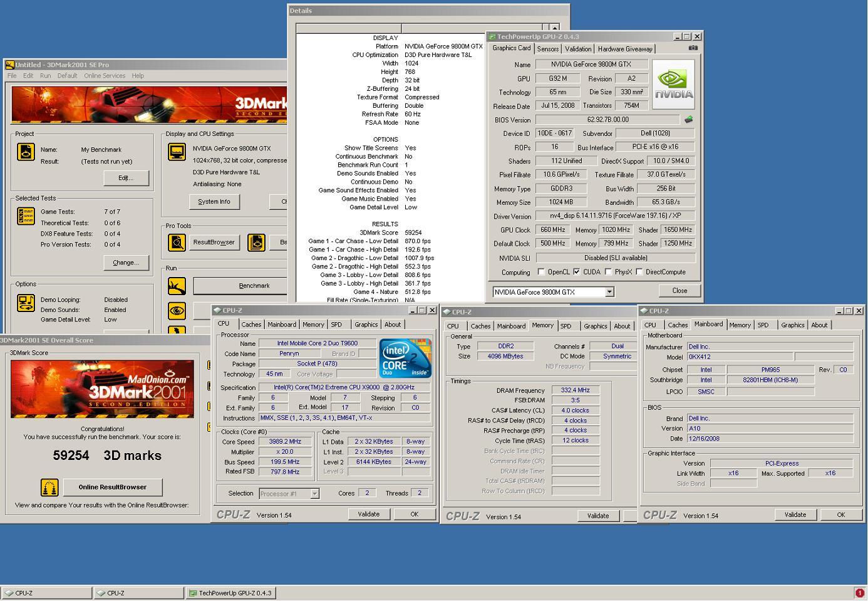Click OK in the CPU-Z Mainboard window
This screenshot has height=601, width=868.
tap(841, 515)
